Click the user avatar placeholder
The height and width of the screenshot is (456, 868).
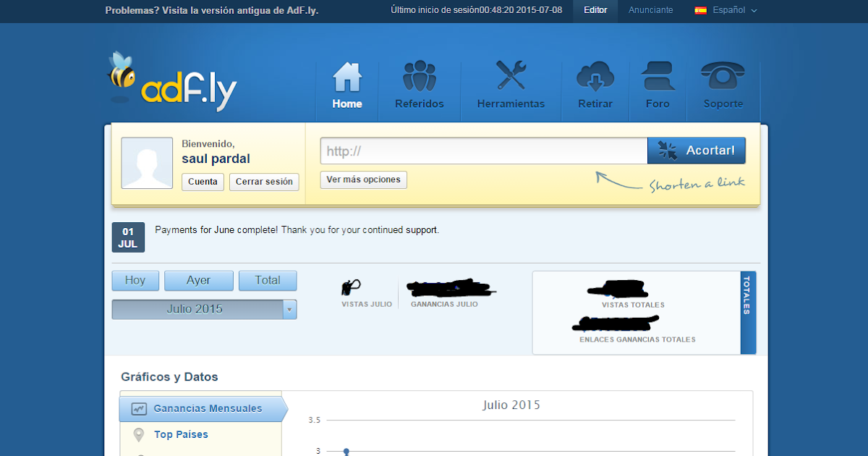[x=147, y=163]
